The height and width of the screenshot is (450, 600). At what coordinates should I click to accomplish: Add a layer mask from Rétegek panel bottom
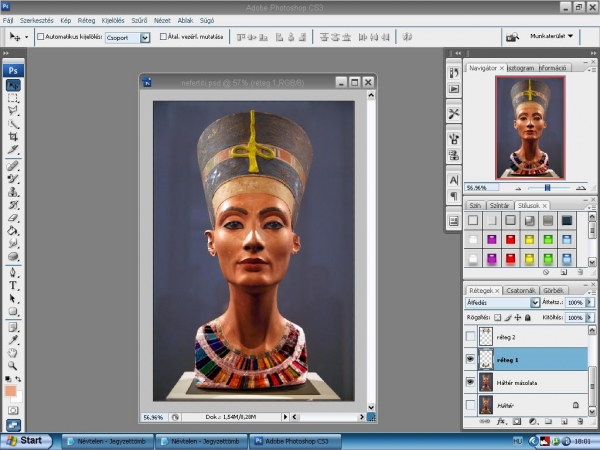517,422
